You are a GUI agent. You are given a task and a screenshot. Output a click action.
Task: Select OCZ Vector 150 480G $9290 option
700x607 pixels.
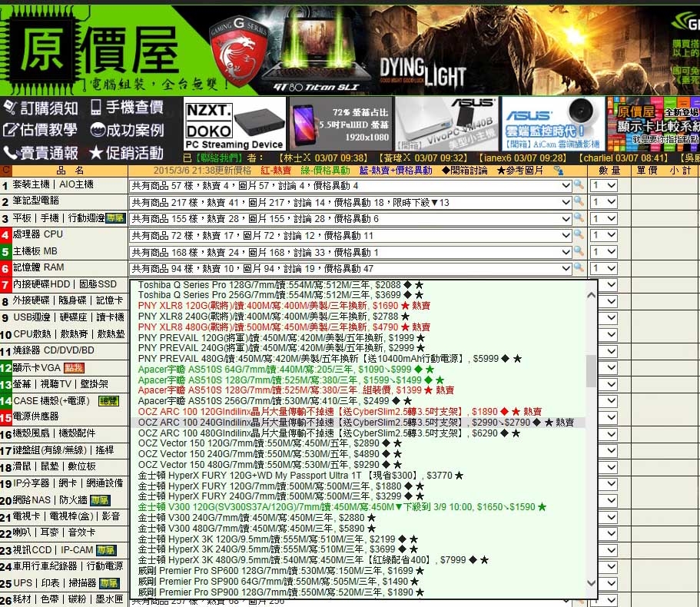[358, 464]
